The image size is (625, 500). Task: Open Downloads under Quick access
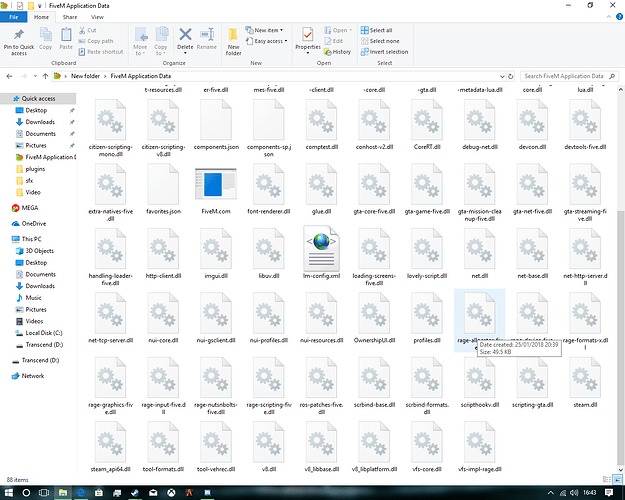(x=40, y=122)
